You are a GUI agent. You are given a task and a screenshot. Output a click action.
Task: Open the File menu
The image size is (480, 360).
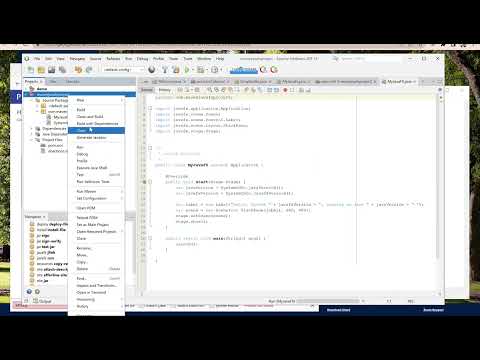point(37,59)
